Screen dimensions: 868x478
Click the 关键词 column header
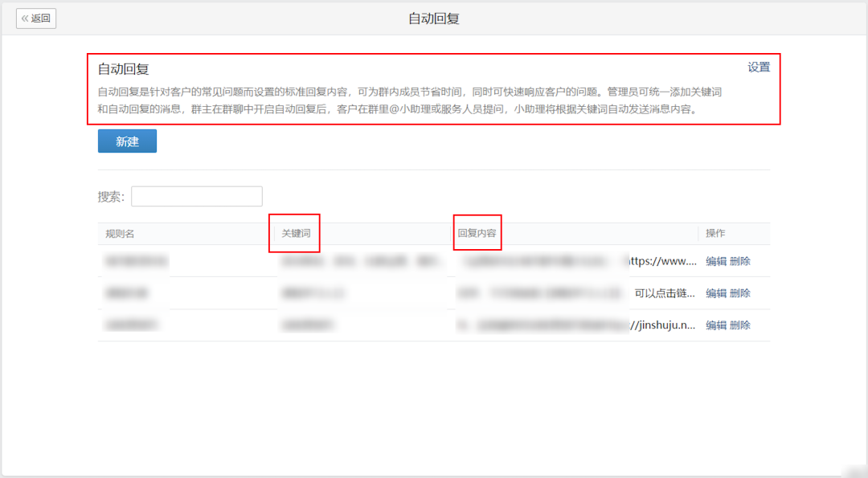click(295, 234)
